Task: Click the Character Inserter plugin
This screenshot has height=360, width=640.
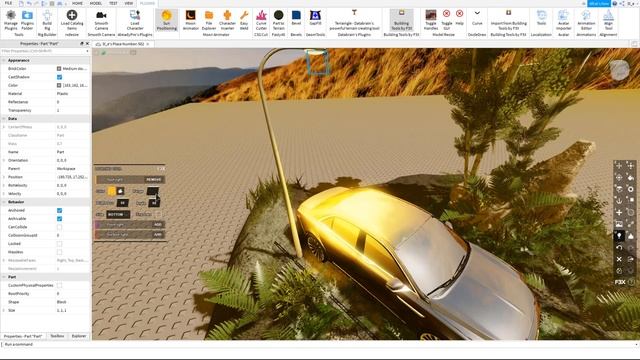Action: tap(227, 20)
